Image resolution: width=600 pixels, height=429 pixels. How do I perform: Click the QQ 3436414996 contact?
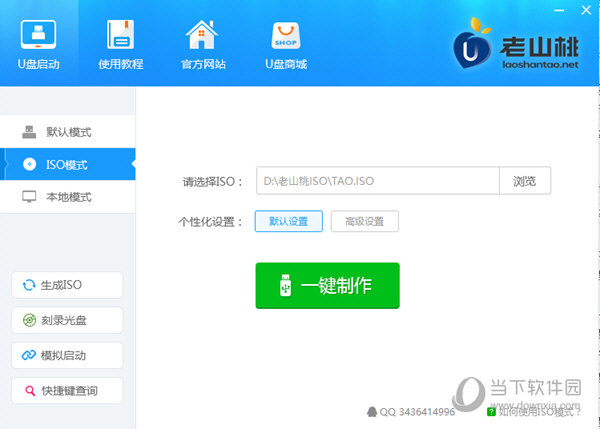pos(411,412)
